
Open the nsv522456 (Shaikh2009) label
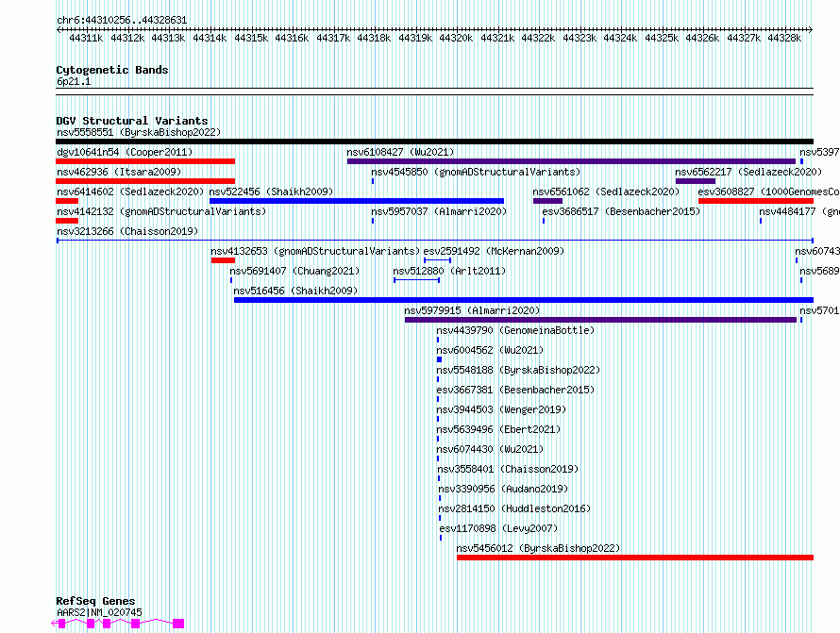click(x=271, y=192)
